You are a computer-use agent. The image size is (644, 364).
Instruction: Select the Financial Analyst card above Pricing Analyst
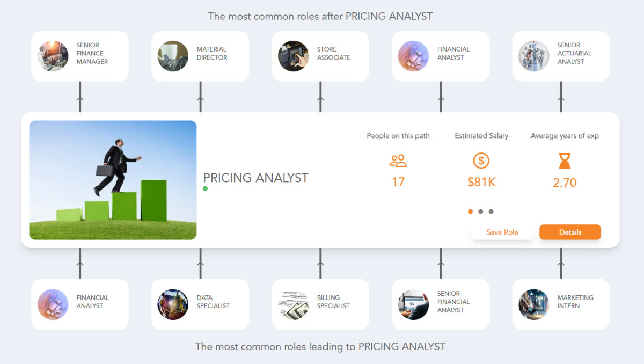coord(440,55)
